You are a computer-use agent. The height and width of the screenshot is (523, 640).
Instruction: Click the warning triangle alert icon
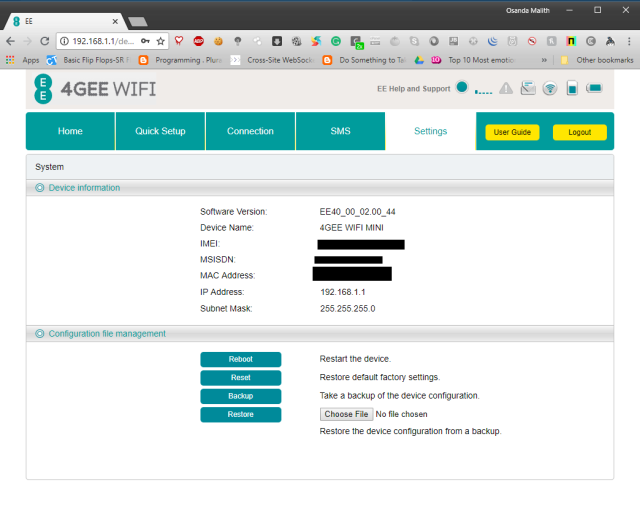tap(506, 88)
